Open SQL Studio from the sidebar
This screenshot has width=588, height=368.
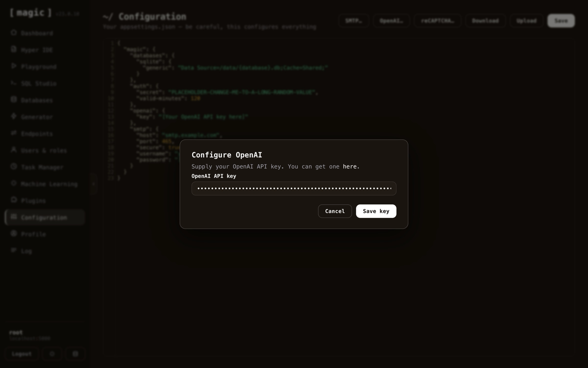[x=45, y=84]
